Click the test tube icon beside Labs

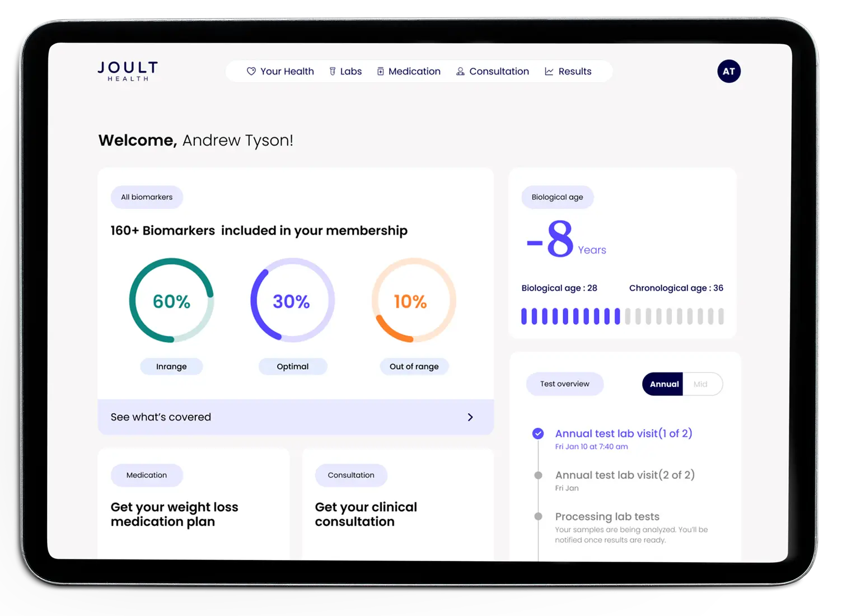(333, 71)
